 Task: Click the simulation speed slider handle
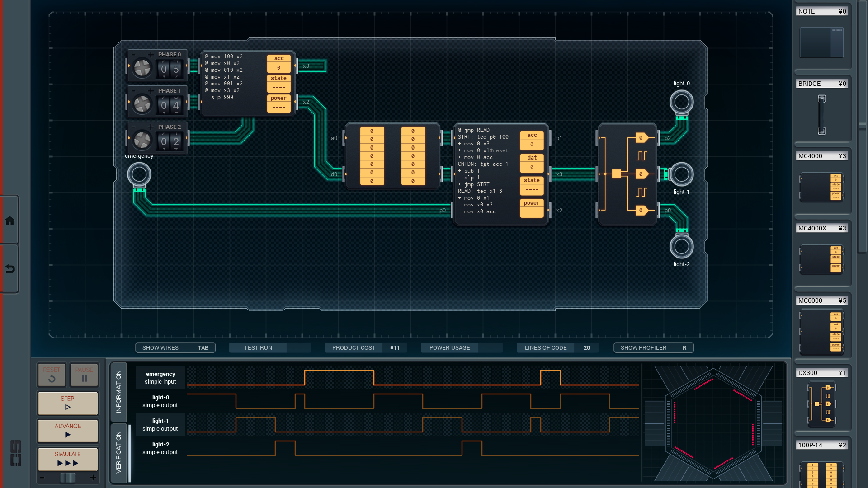[x=68, y=478]
